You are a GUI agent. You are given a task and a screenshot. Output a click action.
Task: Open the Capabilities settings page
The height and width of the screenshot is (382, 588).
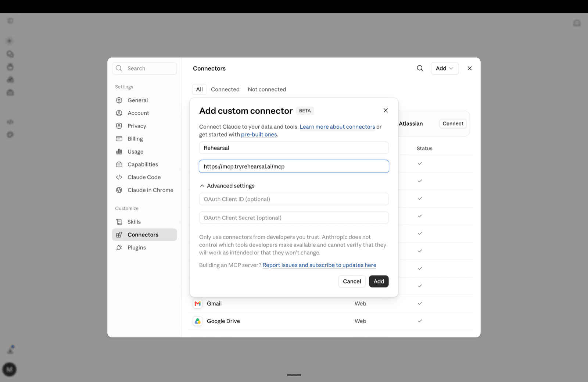[144, 164]
